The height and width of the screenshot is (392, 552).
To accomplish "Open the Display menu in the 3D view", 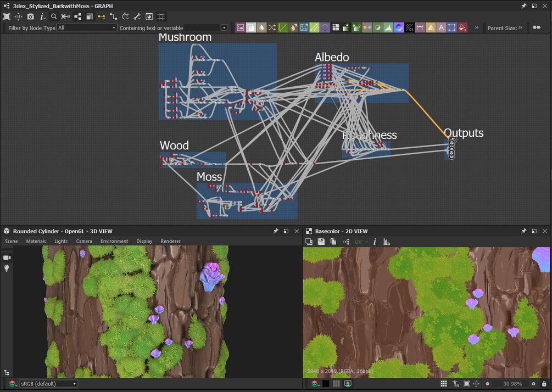I will click(144, 241).
